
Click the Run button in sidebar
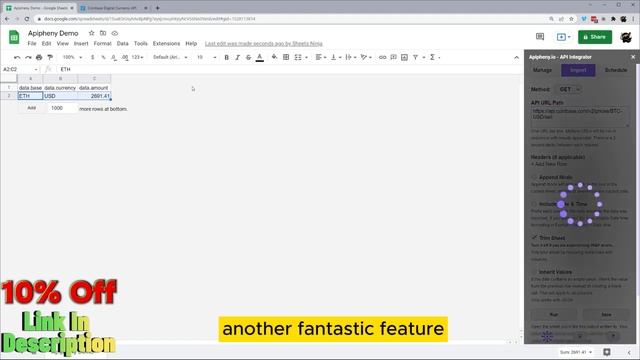[554, 315]
